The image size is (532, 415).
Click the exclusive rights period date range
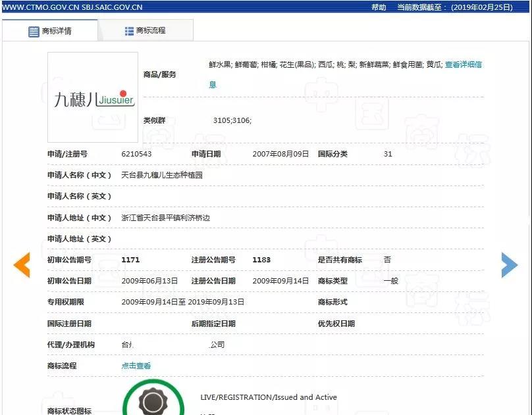pyautogui.click(x=182, y=302)
